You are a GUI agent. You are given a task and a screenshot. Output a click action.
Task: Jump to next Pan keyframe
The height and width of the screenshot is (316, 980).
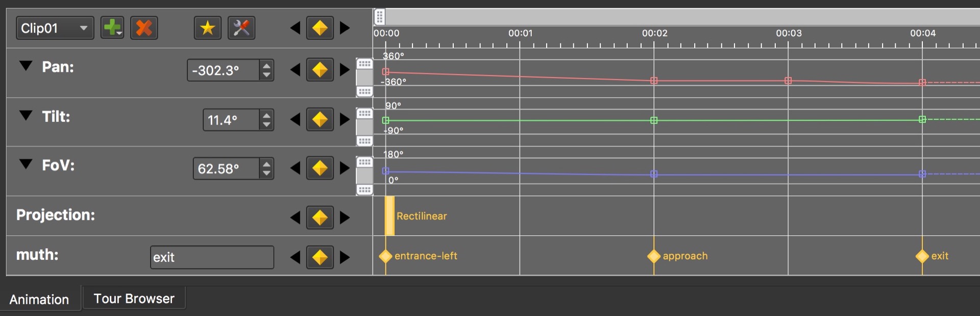[345, 70]
